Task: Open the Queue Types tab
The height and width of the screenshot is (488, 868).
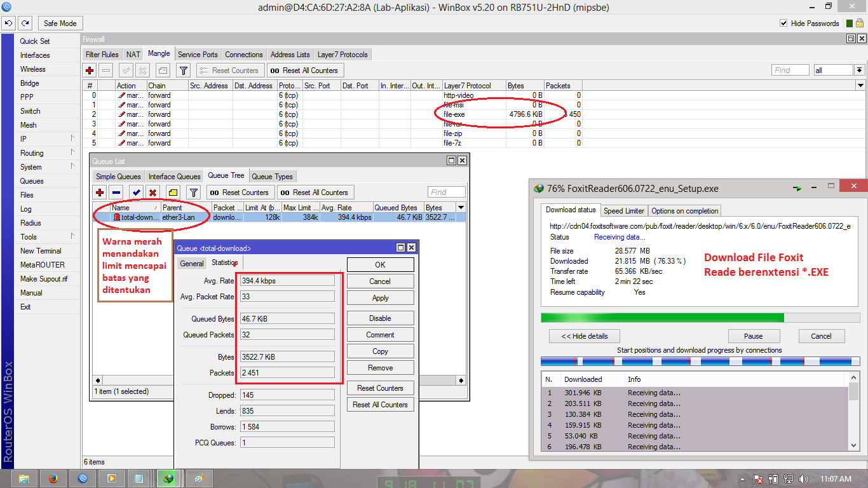Action: pos(272,177)
